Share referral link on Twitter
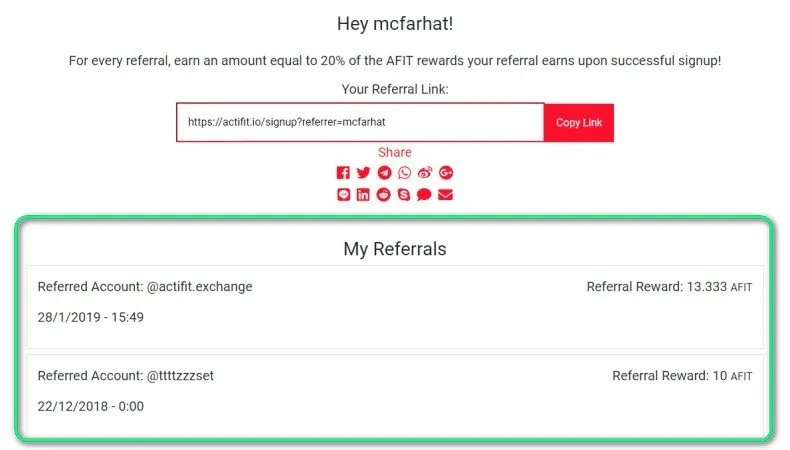 (364, 173)
